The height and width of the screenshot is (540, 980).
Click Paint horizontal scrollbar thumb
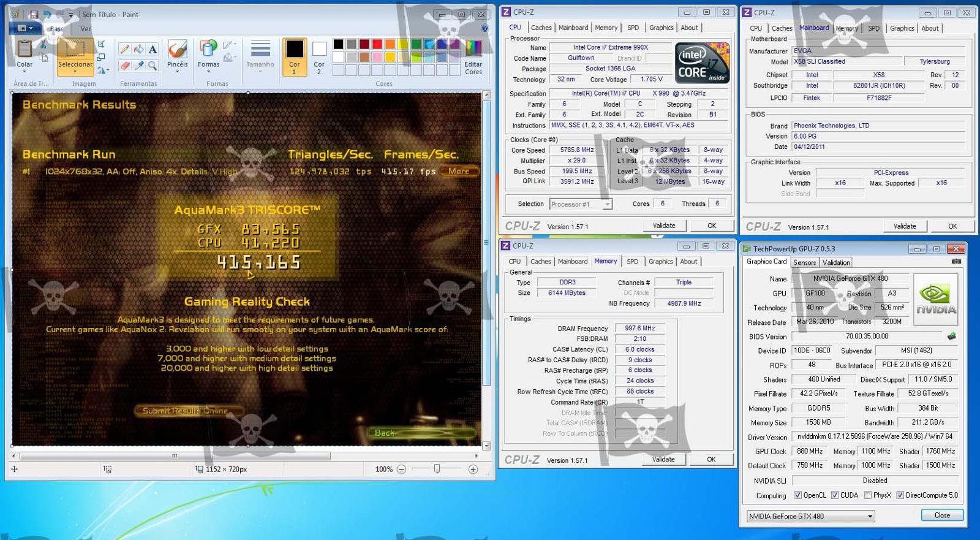175,456
